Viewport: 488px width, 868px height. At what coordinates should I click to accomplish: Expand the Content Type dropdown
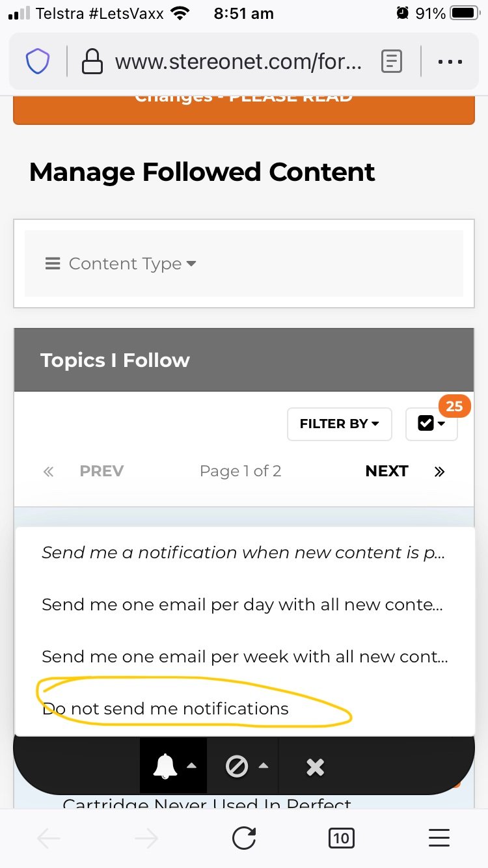121,264
